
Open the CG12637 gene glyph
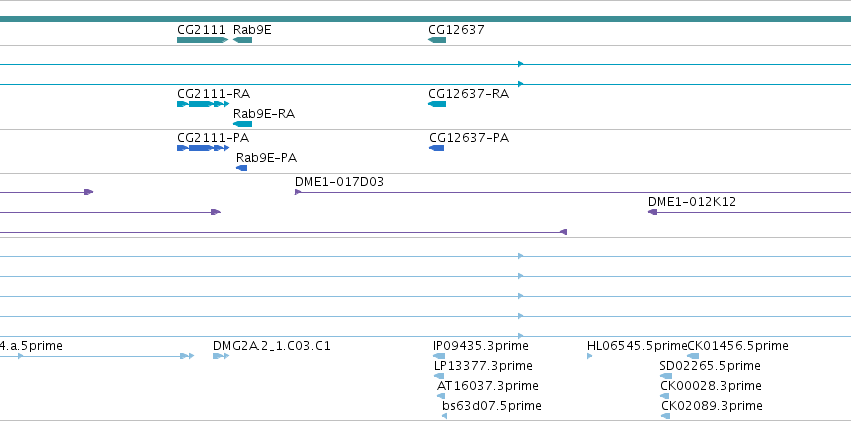(437, 40)
